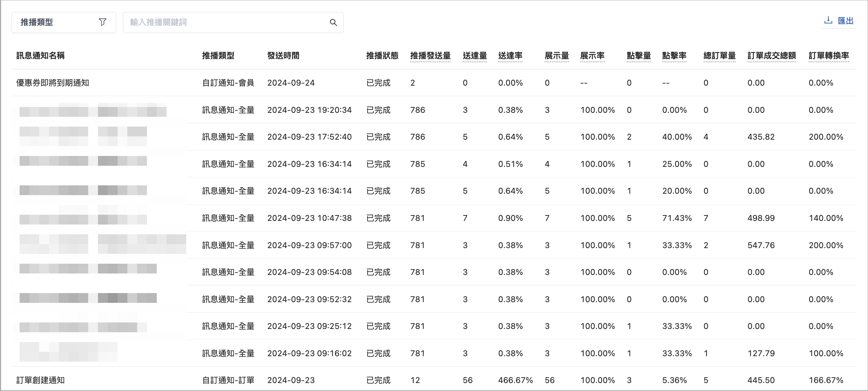Select the row sent at 2024-09-23 17:52:40

click(x=434, y=137)
